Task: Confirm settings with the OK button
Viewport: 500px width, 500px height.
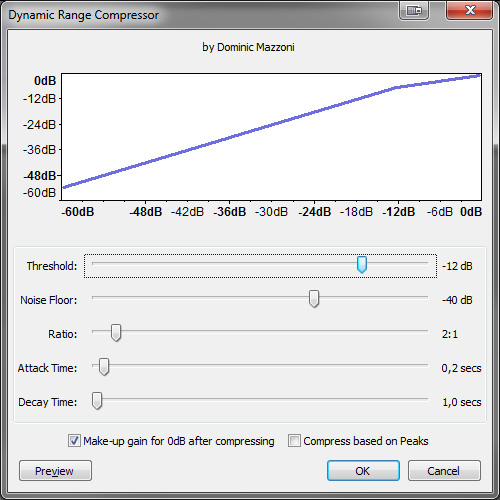Action: click(363, 471)
